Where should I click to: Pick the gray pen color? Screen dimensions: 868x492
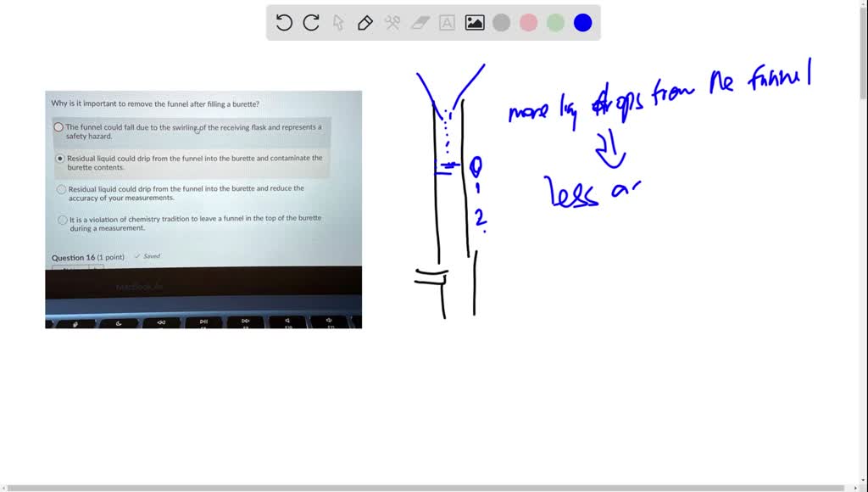pyautogui.click(x=501, y=23)
